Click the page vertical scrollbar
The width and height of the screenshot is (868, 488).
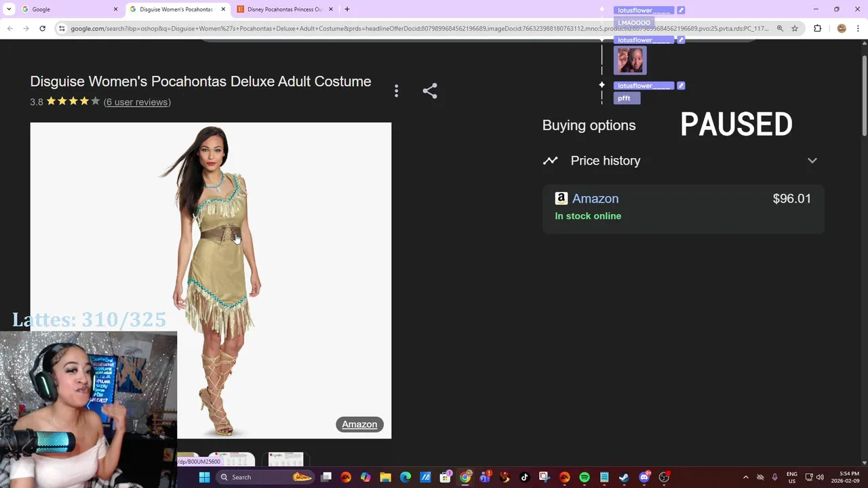click(x=864, y=95)
